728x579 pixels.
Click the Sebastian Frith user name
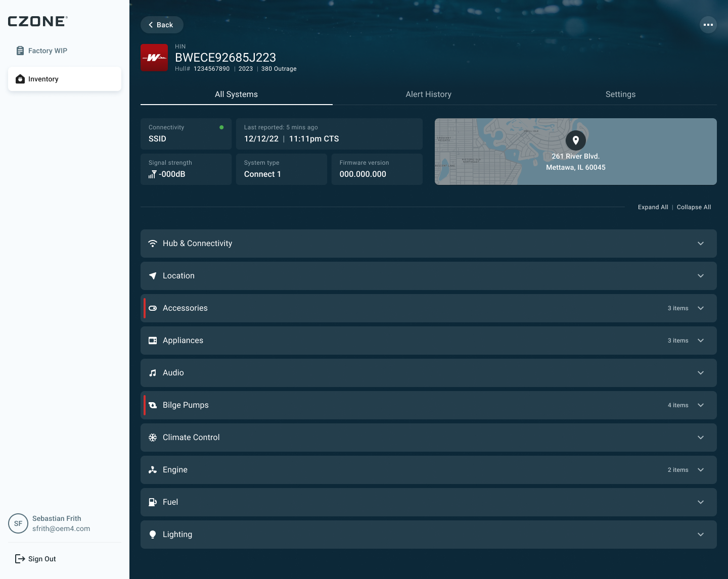(x=57, y=518)
